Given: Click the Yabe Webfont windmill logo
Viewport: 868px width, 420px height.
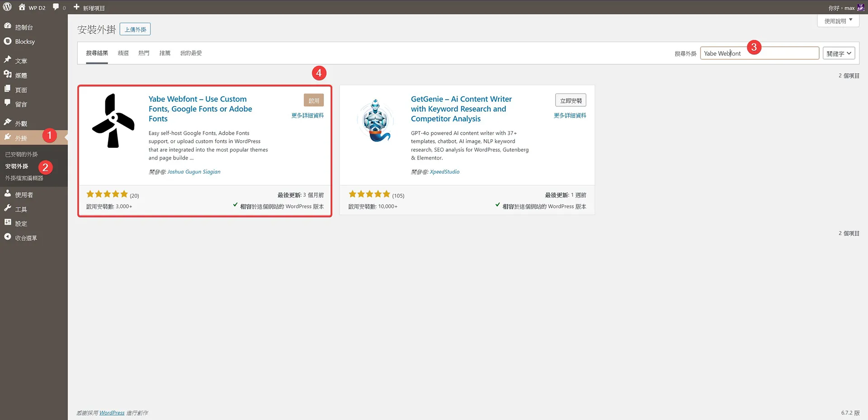Looking at the screenshot, I should 113,121.
